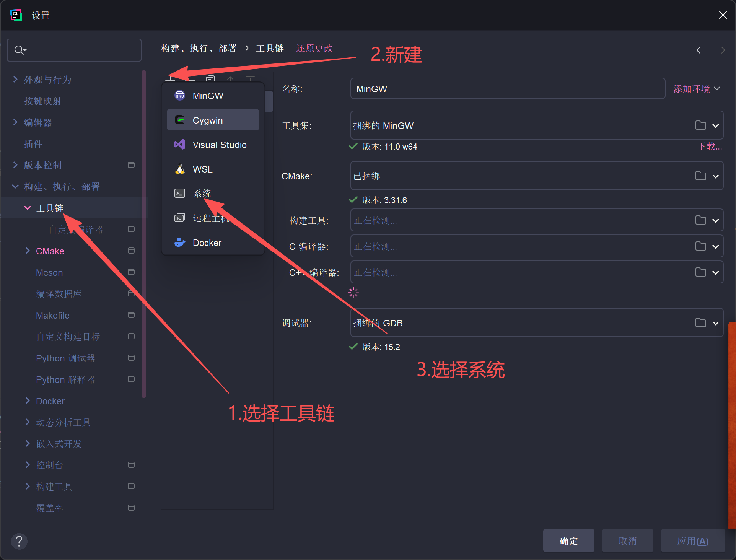The image size is (736, 560).
Task: Click the 还原更改 link
Action: (x=314, y=49)
